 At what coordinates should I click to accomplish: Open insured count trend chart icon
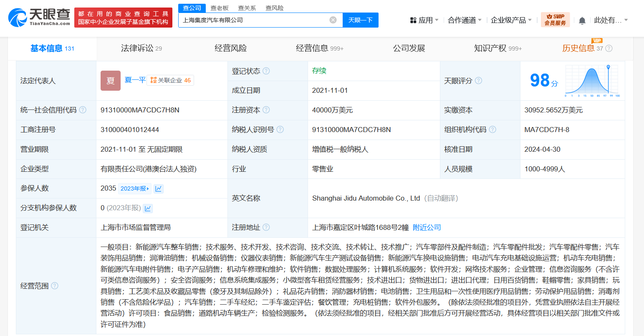(158, 188)
